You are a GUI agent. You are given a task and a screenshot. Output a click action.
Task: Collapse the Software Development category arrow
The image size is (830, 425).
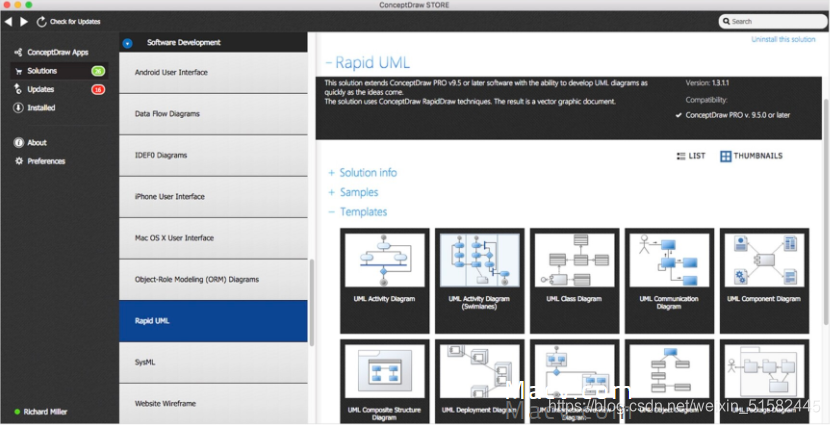pyautogui.click(x=127, y=43)
